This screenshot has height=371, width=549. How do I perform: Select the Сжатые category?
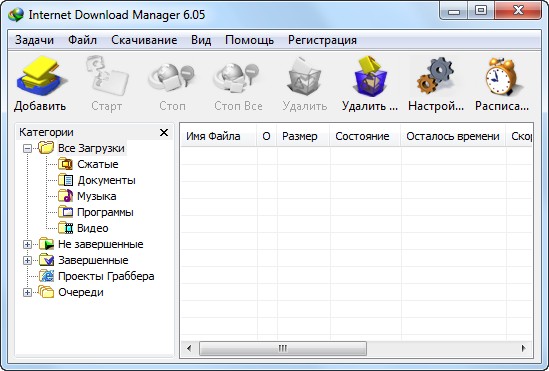(x=98, y=164)
